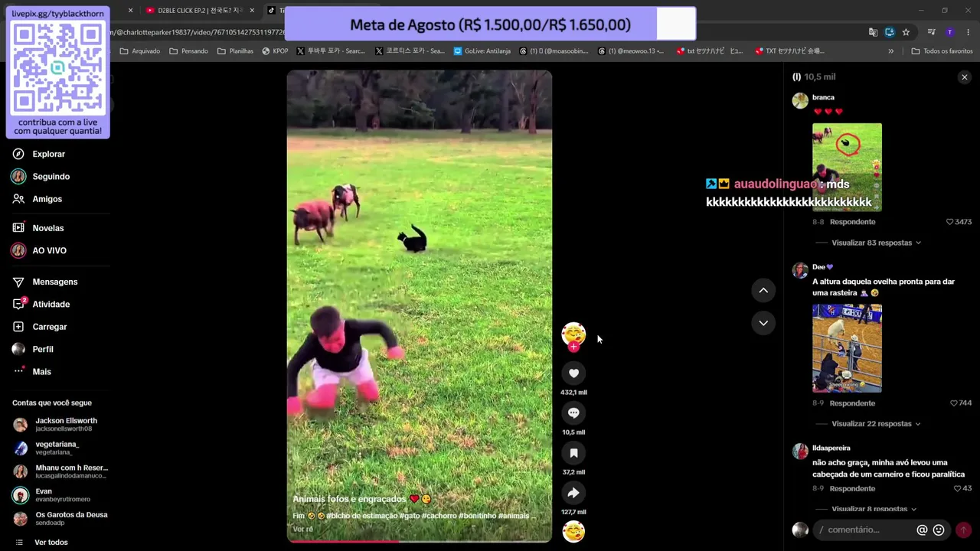
Task: Open the #gato hashtag
Action: tap(409, 516)
